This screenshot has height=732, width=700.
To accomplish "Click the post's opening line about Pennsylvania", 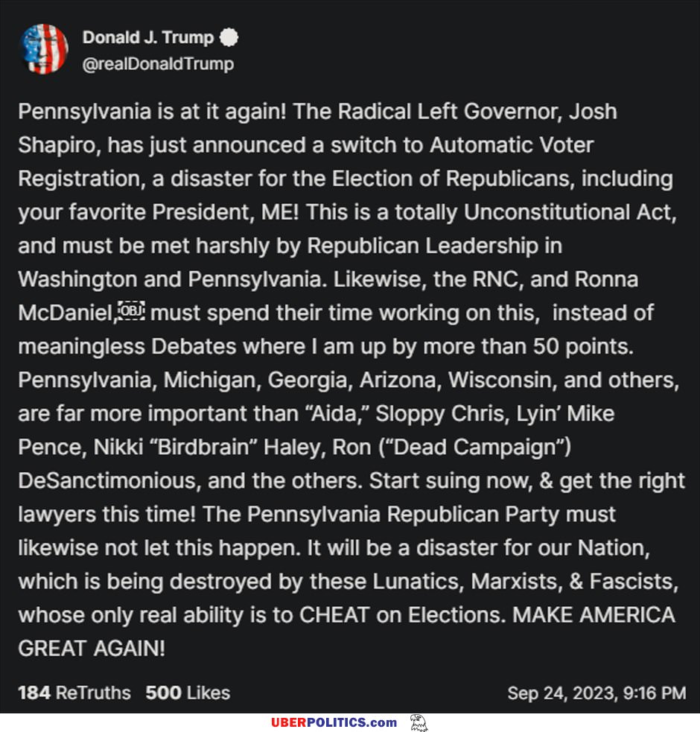I will [317, 112].
